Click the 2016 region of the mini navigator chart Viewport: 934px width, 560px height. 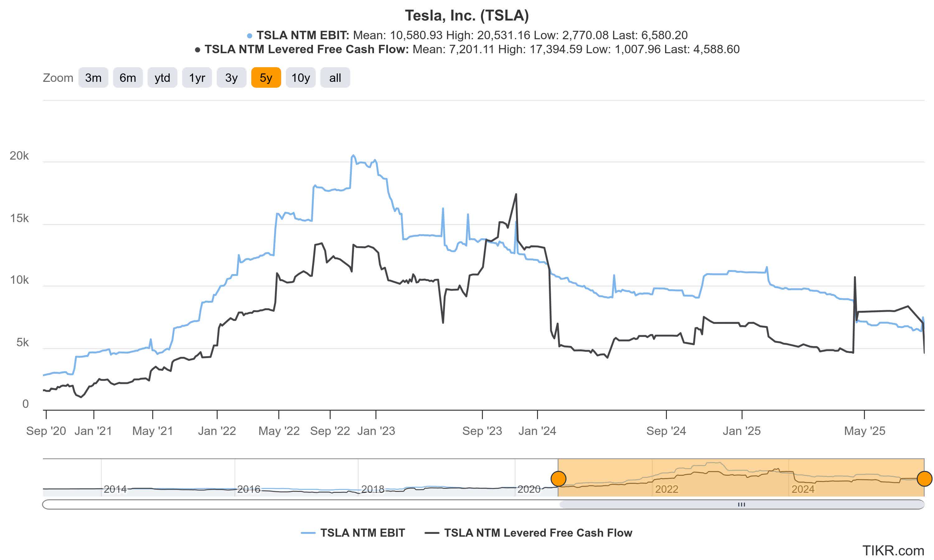[249, 489]
